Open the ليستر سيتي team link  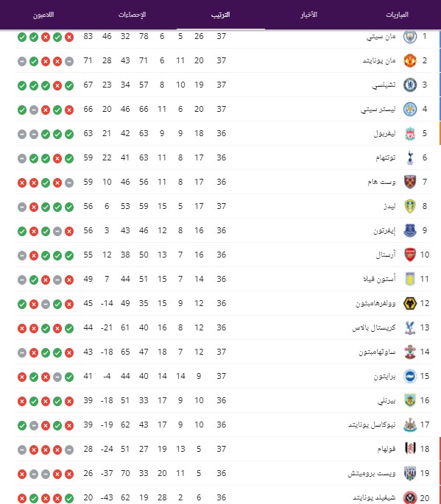(378, 110)
